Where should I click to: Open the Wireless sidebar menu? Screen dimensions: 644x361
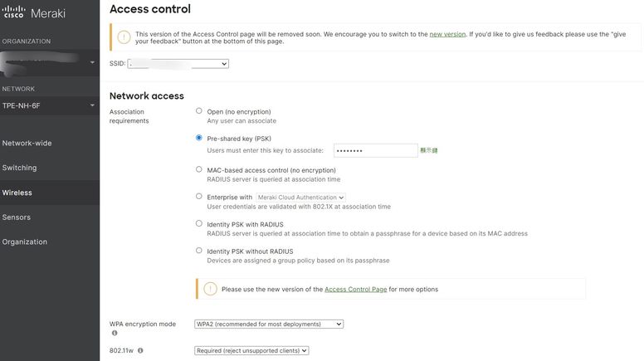(17, 193)
